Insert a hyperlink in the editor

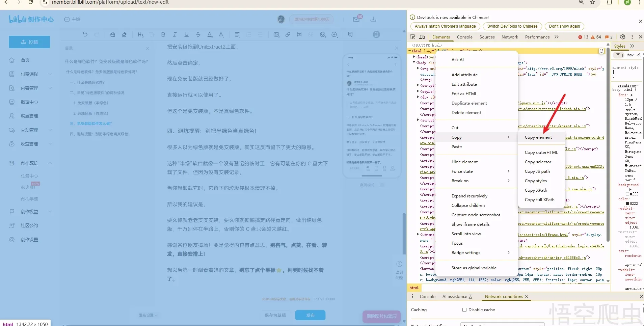[288, 34]
